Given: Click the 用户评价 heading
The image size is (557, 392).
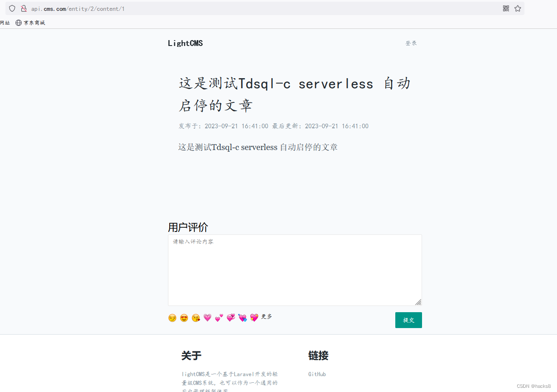Looking at the screenshot, I should pyautogui.click(x=188, y=227).
